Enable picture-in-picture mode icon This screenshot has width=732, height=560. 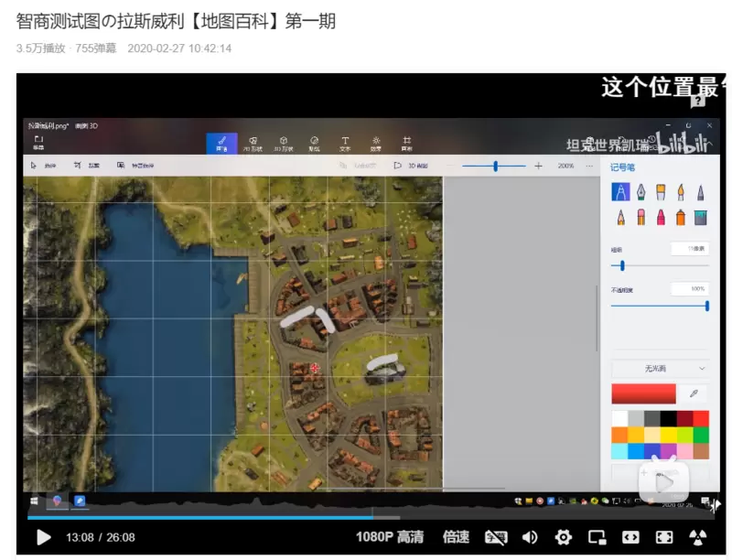pos(597,537)
